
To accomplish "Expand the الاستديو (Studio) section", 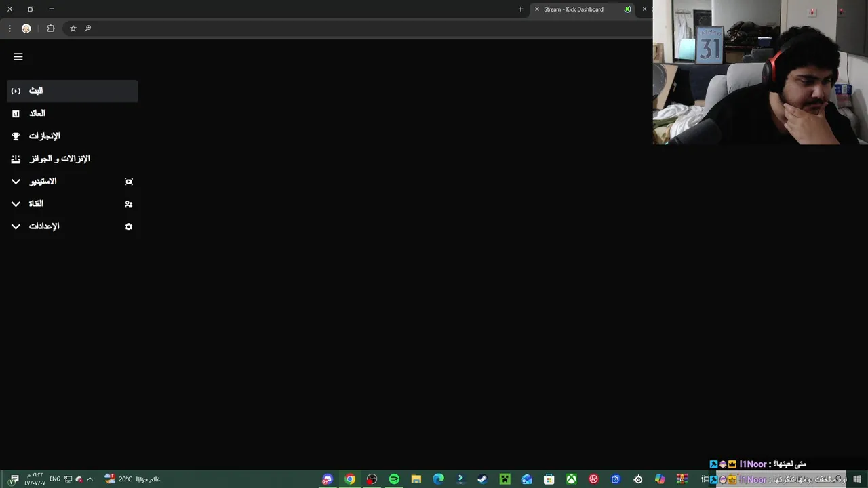I will pos(73,182).
